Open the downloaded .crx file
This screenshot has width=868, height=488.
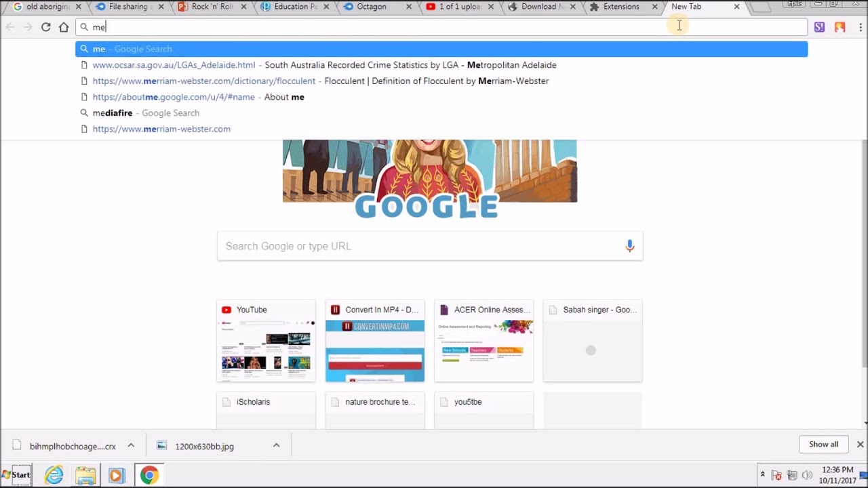(x=64, y=446)
